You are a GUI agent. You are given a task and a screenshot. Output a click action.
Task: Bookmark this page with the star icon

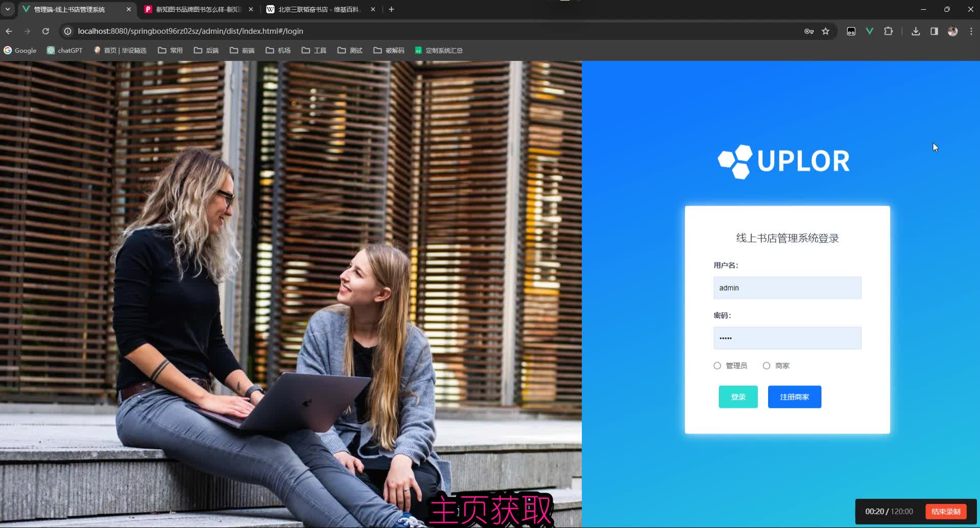pos(826,31)
